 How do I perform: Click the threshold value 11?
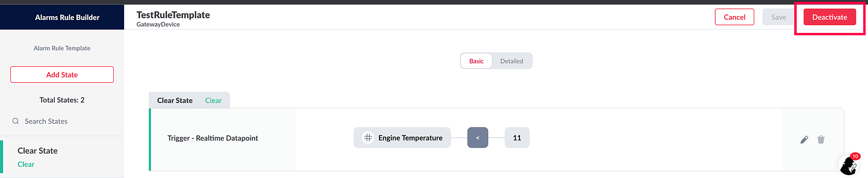(x=517, y=138)
